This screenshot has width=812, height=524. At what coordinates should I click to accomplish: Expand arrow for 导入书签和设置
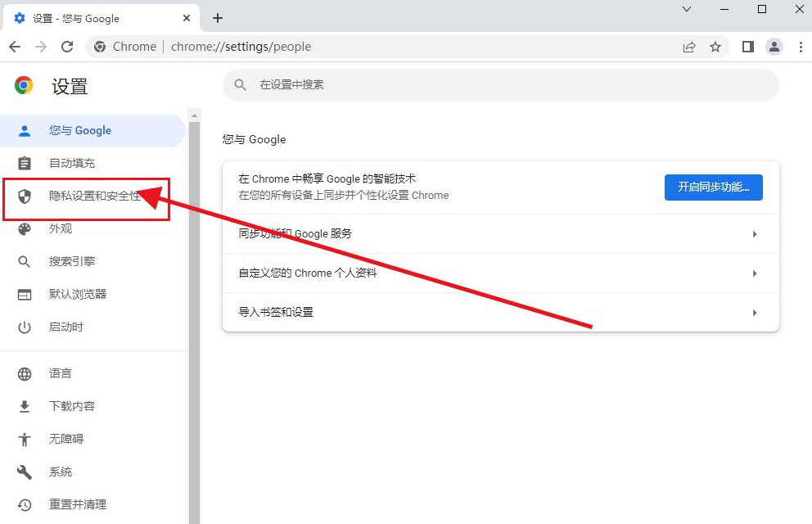coord(755,313)
